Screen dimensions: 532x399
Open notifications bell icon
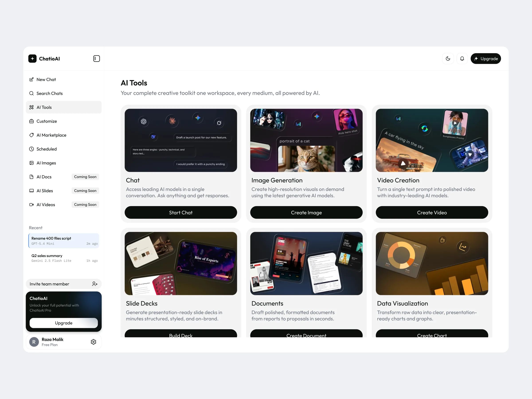pyautogui.click(x=462, y=59)
